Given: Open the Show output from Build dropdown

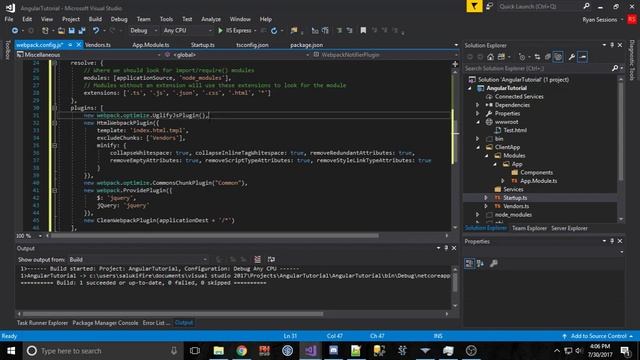Looking at the screenshot, I should (138, 260).
